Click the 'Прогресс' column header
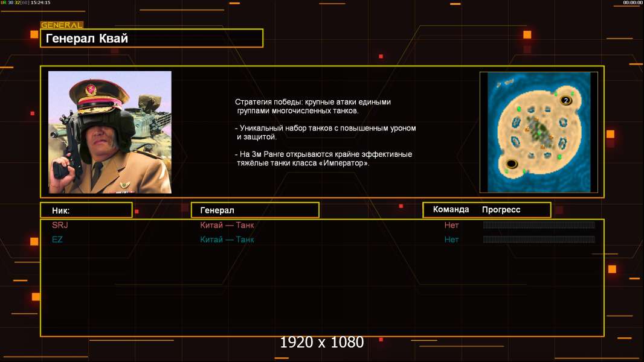644x362 pixels. [x=501, y=209]
